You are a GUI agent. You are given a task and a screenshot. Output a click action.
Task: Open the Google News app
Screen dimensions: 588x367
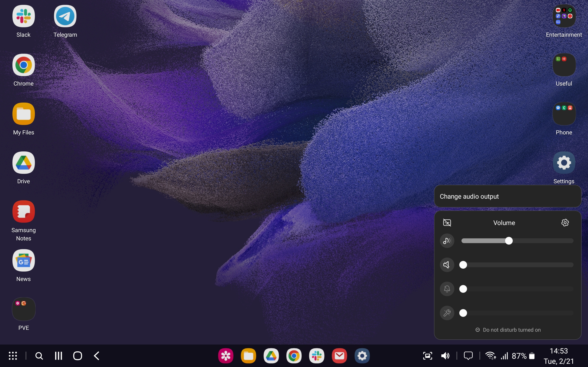tap(24, 260)
